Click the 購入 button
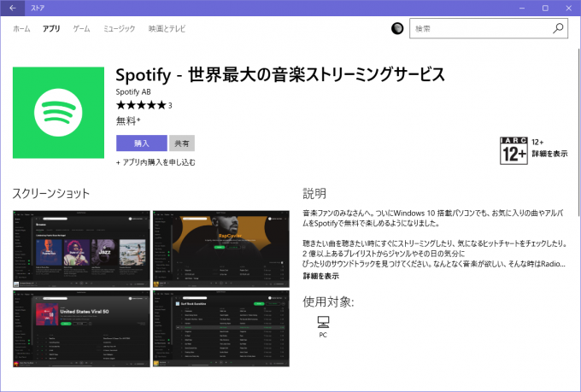 coord(142,143)
